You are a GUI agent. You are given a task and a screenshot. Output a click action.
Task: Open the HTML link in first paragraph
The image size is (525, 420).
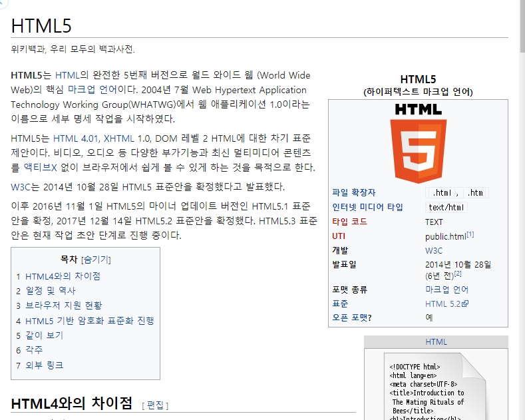pos(67,75)
